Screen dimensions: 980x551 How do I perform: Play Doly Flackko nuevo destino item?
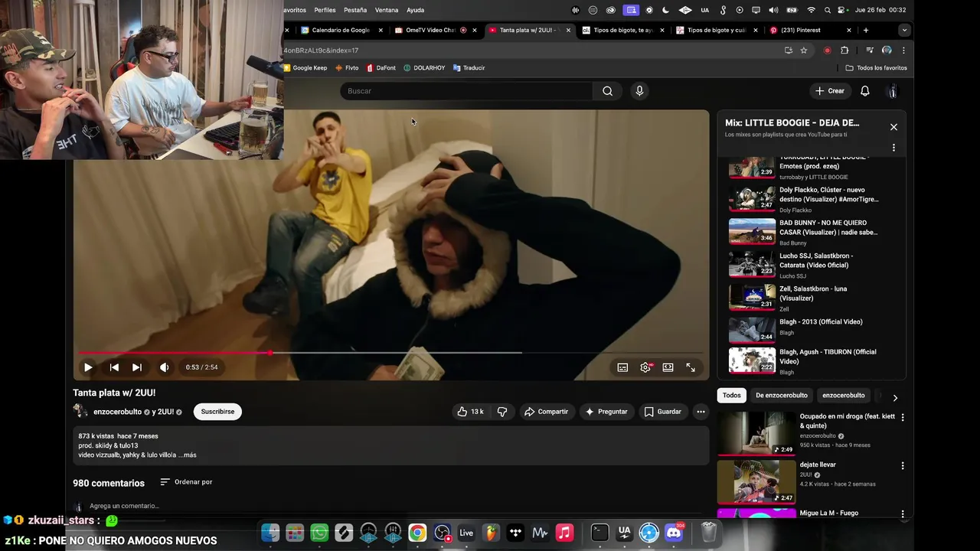pyautogui.click(x=804, y=199)
